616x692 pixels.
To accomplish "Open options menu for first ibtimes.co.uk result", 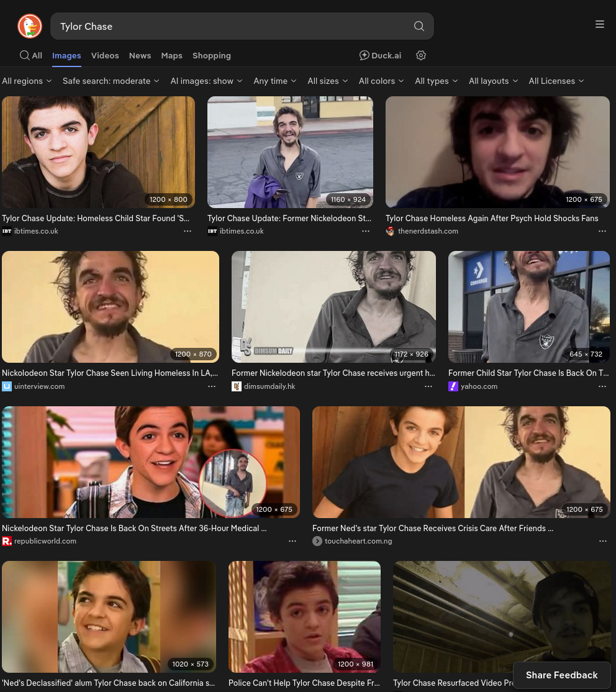I will click(188, 231).
